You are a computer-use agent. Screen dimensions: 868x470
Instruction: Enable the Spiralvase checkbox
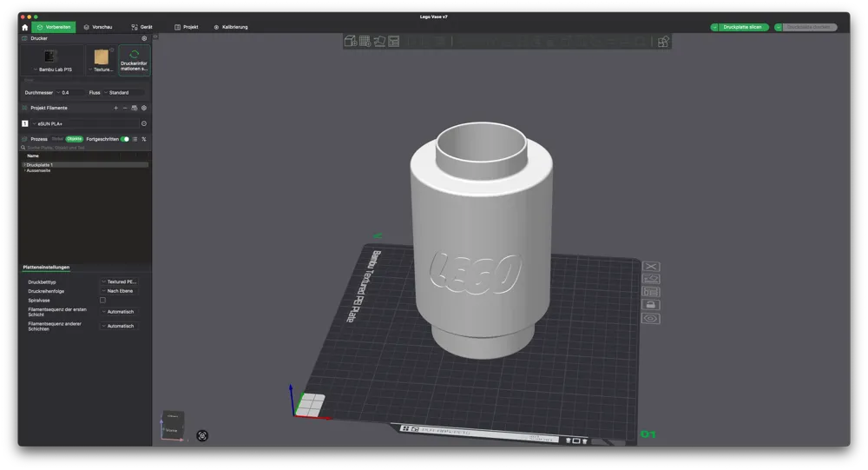(102, 301)
